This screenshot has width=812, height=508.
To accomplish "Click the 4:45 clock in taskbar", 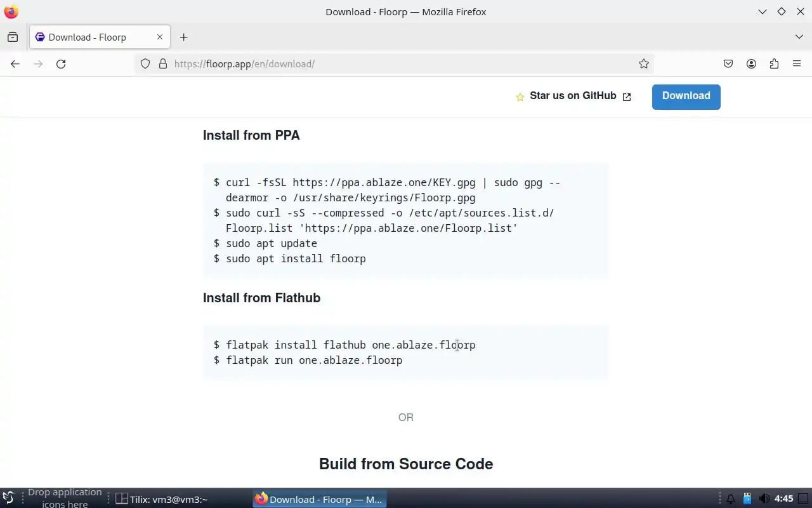I will point(784,498).
